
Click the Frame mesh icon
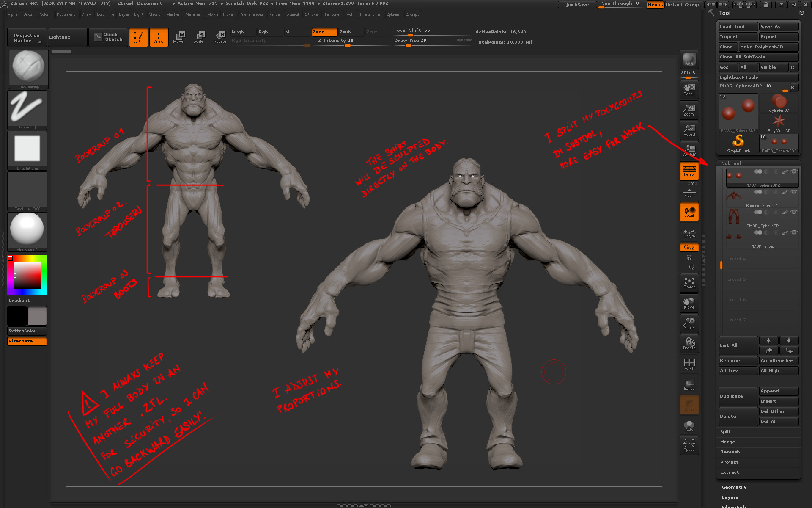point(689,283)
